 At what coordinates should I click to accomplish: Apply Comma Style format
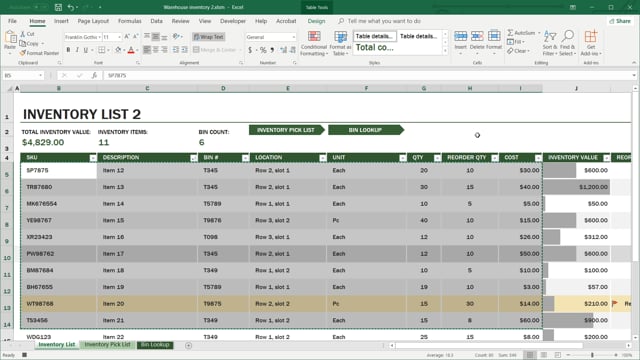click(272, 50)
